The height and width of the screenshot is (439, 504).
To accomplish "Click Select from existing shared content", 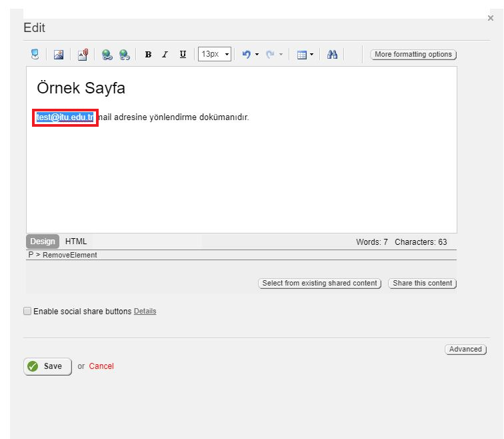I will click(319, 283).
